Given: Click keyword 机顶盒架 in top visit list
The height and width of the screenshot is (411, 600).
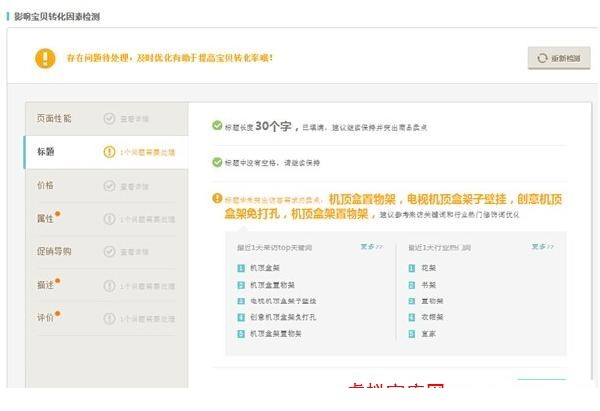Looking at the screenshot, I should pyautogui.click(x=265, y=268).
